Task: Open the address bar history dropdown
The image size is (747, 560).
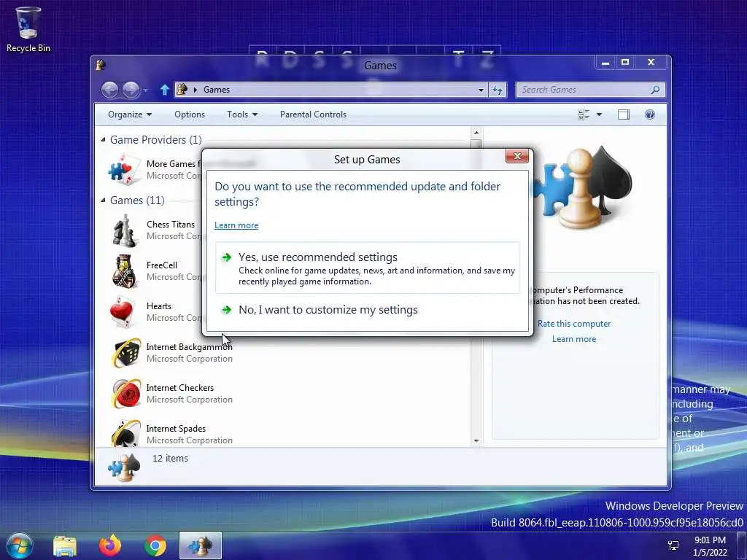Action: [481, 90]
